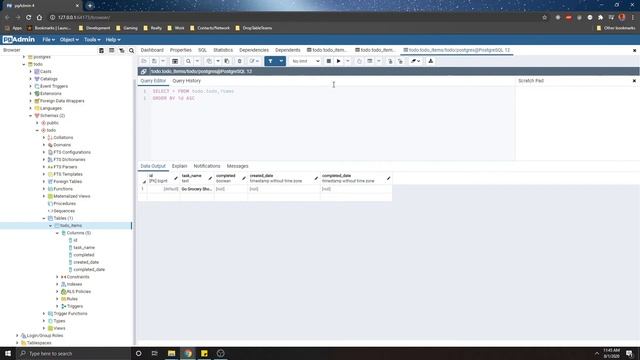Screen dimensions: 640x360
Task: Click Filtered Rows icon in Browser header
Action: click(122, 50)
